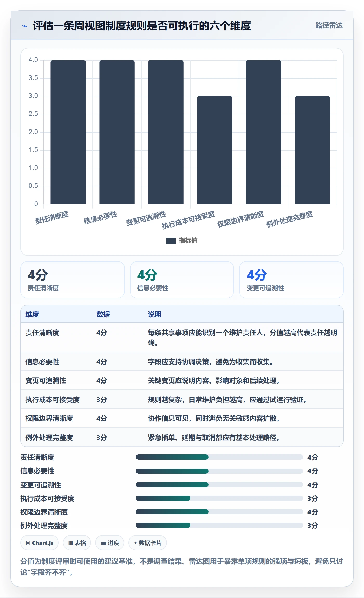Image resolution: width=364 pixels, height=598 pixels.
Task: Click the 变更可追溯性 progress bar
Action: 219,485
